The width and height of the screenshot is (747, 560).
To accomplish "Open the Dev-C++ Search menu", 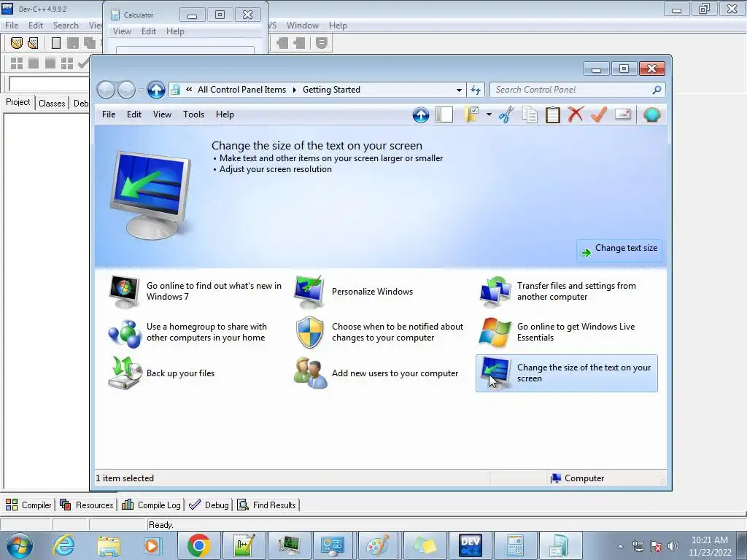I will (x=66, y=26).
